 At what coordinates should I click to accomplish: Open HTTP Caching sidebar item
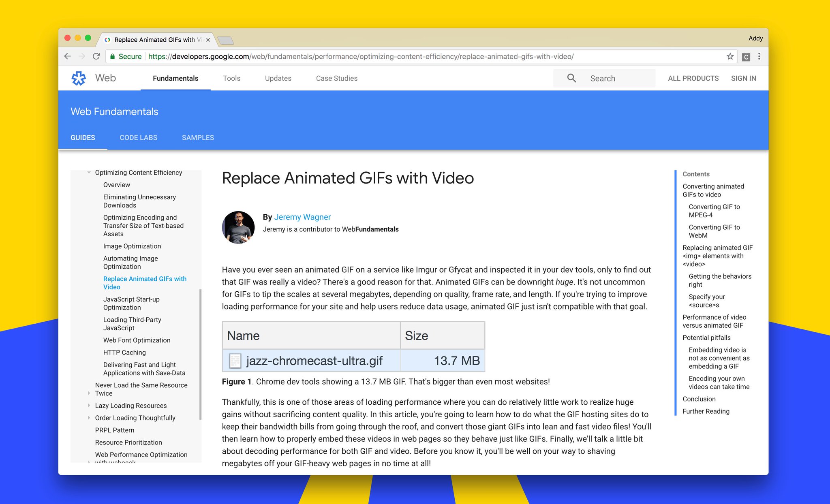124,352
